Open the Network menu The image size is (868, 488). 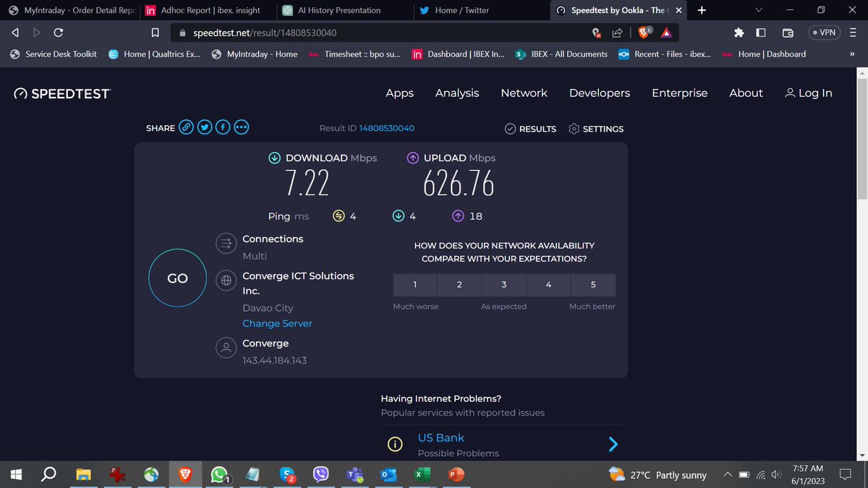pyautogui.click(x=524, y=93)
